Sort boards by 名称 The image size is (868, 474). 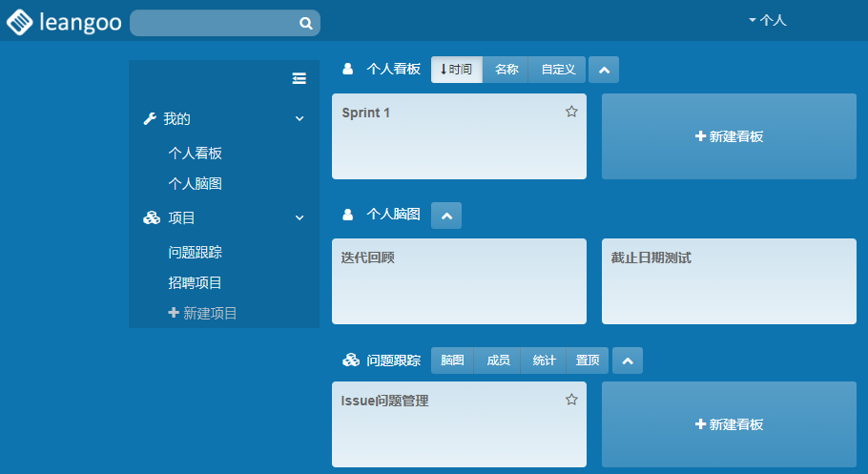pyautogui.click(x=506, y=70)
